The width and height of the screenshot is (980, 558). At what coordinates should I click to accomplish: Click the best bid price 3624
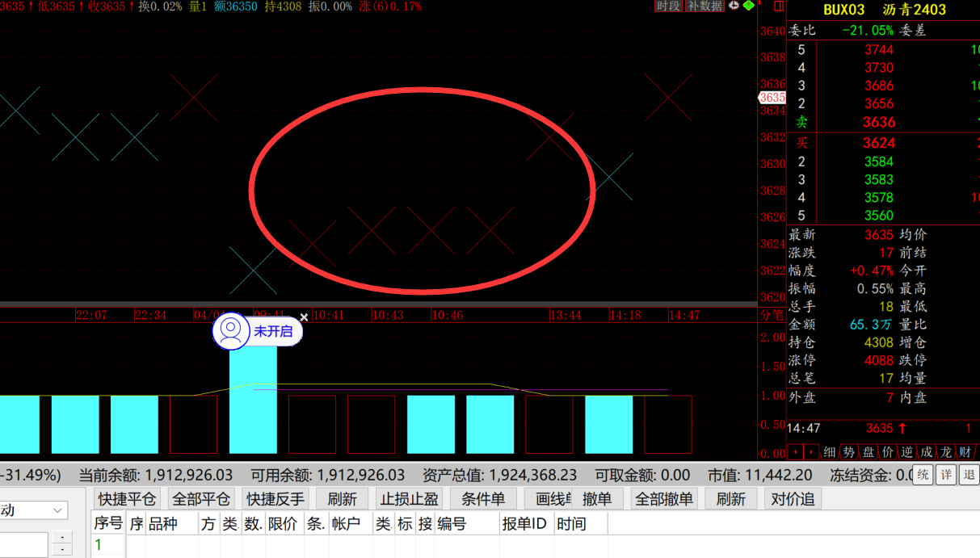[879, 143]
